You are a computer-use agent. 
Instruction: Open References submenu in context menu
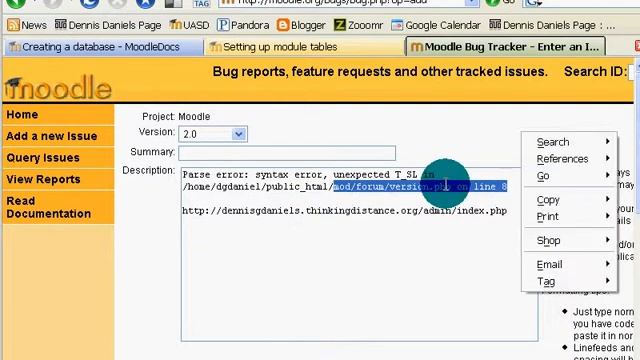click(569, 159)
